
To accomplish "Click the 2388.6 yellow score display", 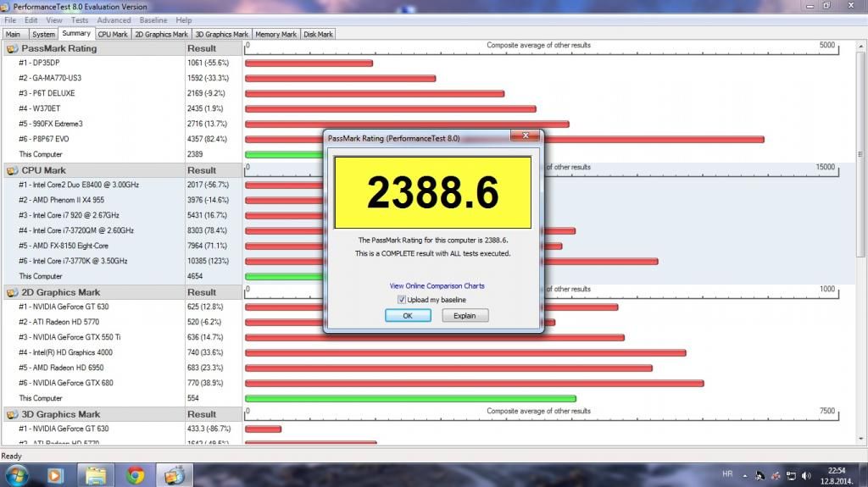I will tap(433, 192).
